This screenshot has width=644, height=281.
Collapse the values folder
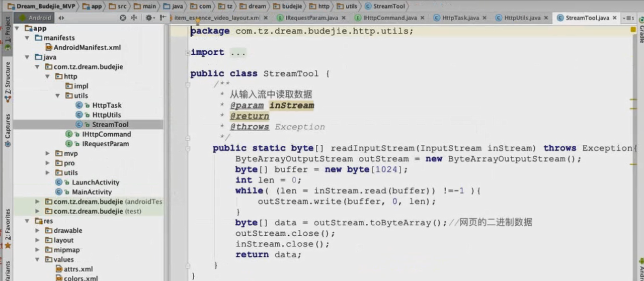tap(38, 259)
